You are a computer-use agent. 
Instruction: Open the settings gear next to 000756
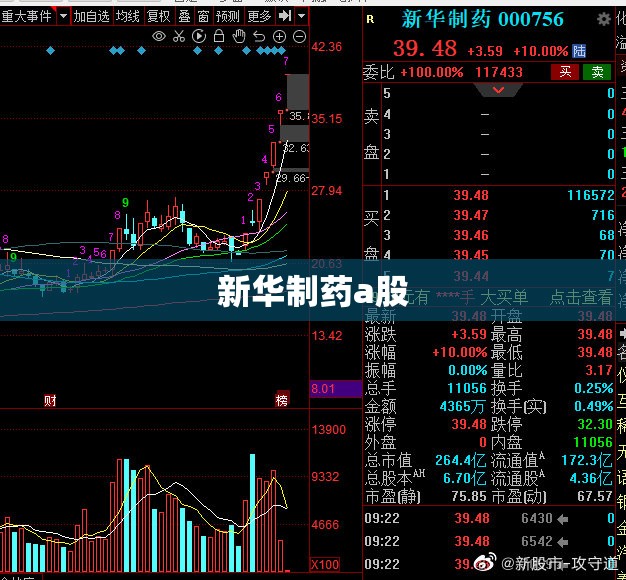pyautogui.click(x=603, y=19)
